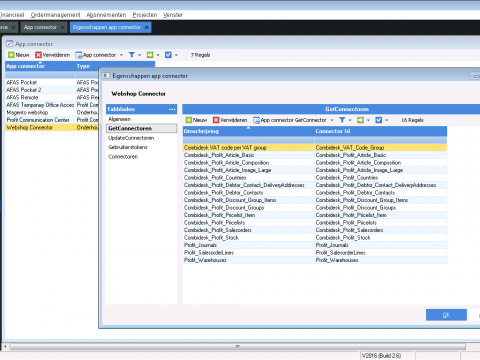Screen dimensions: 480x360
Task: Select AFAS Temporary Office Access row
Action: click(52, 105)
